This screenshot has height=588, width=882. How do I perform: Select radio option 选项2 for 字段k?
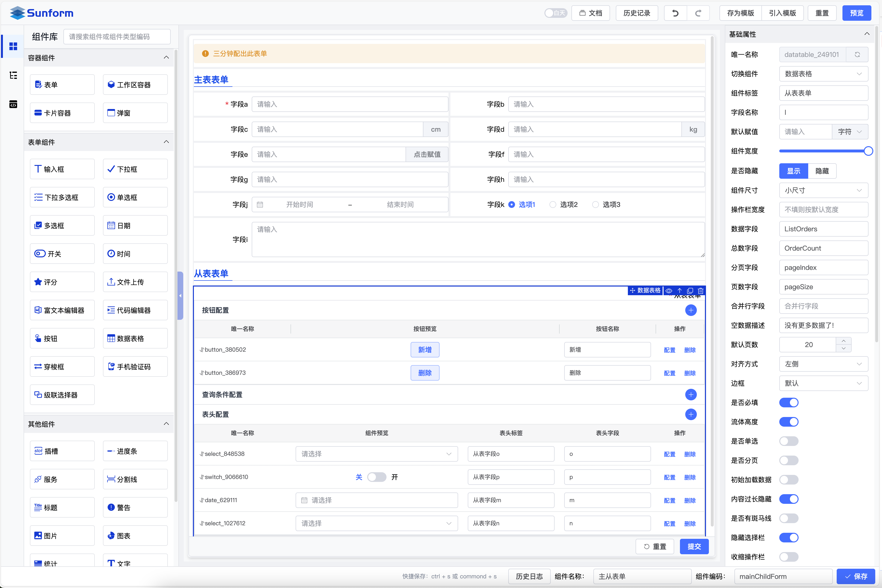(563, 204)
